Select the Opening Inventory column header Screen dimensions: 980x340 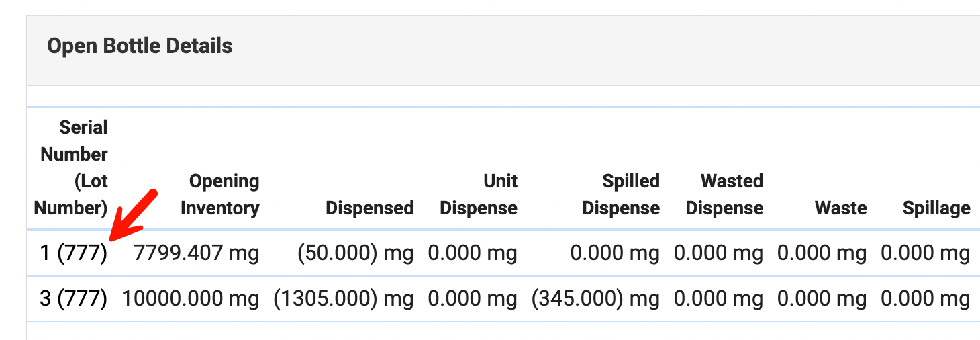point(220,195)
